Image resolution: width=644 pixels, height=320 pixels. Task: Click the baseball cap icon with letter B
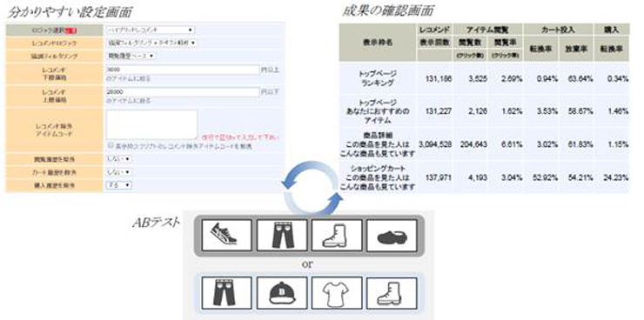[x=282, y=293]
